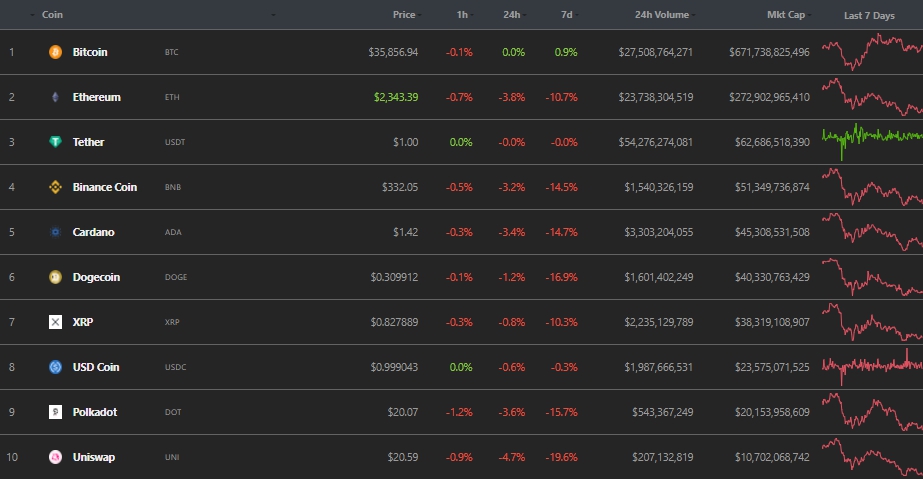Click the Ethereum diamond logo
The width and height of the screenshot is (923, 479).
click(55, 97)
